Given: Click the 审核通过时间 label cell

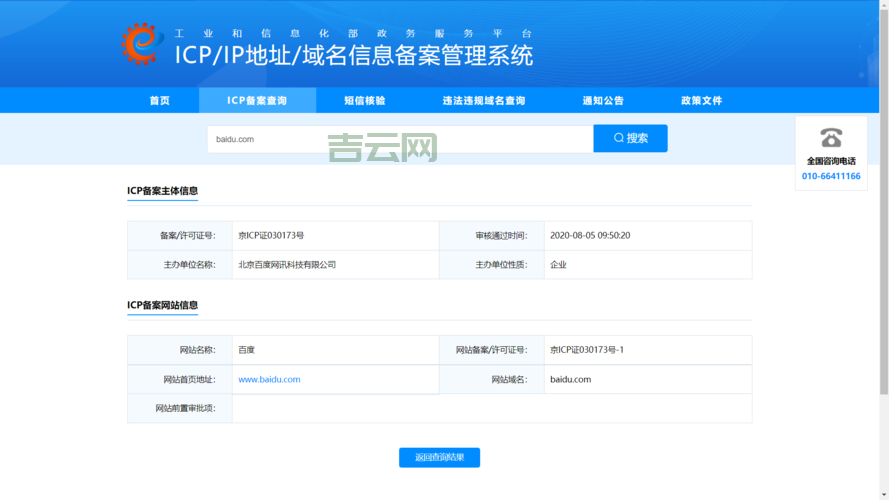Looking at the screenshot, I should pyautogui.click(x=492, y=235).
